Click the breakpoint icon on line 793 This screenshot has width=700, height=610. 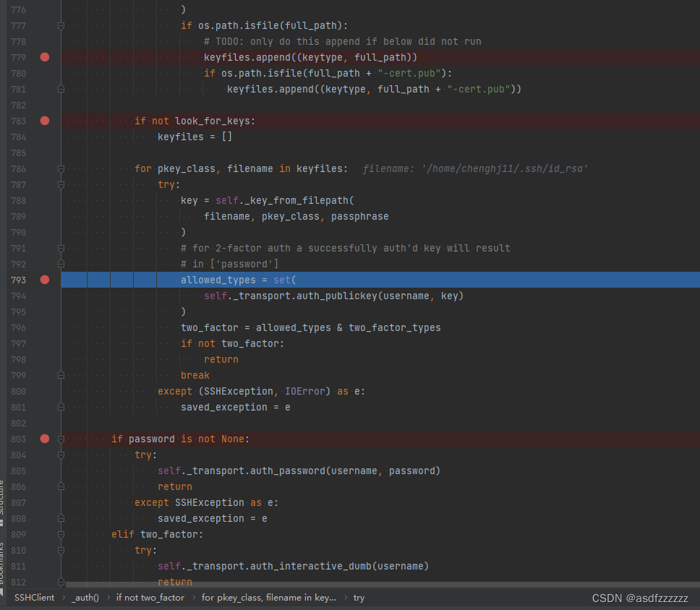(x=44, y=280)
